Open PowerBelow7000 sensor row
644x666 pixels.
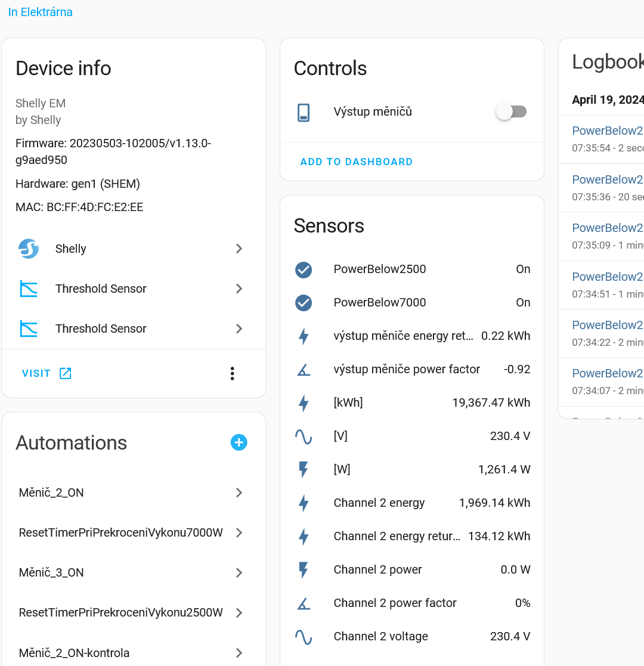click(380, 303)
